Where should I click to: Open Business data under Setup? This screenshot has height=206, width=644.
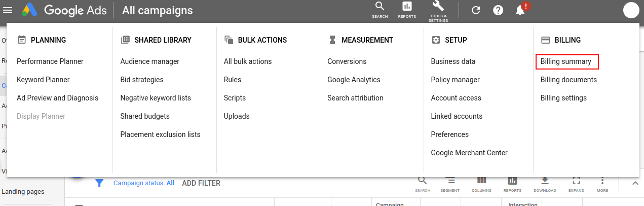[x=453, y=61]
